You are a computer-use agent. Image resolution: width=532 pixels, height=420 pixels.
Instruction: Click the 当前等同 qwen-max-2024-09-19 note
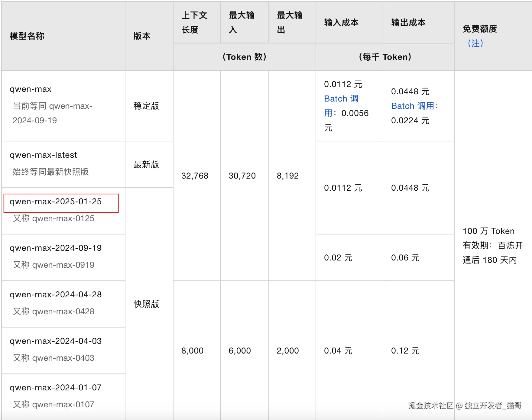click(x=53, y=113)
